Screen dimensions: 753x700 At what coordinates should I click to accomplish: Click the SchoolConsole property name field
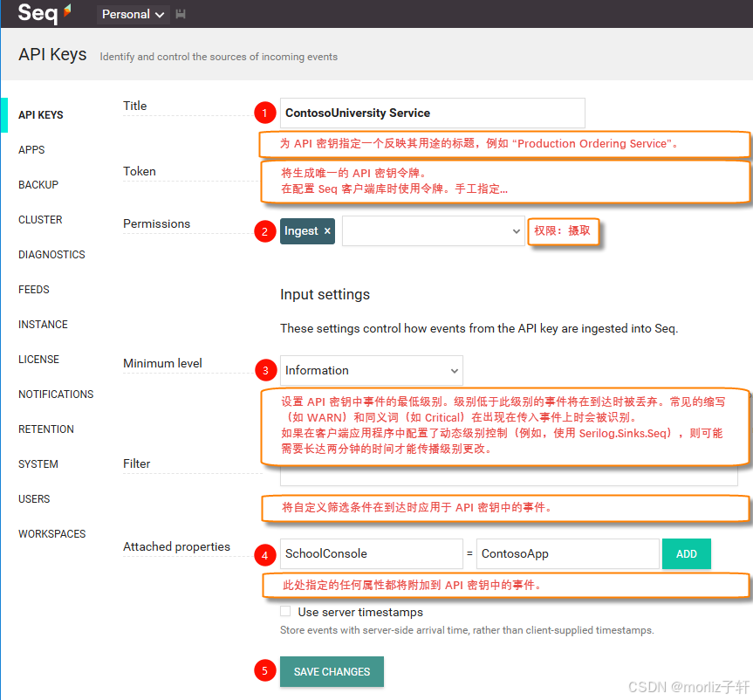371,553
